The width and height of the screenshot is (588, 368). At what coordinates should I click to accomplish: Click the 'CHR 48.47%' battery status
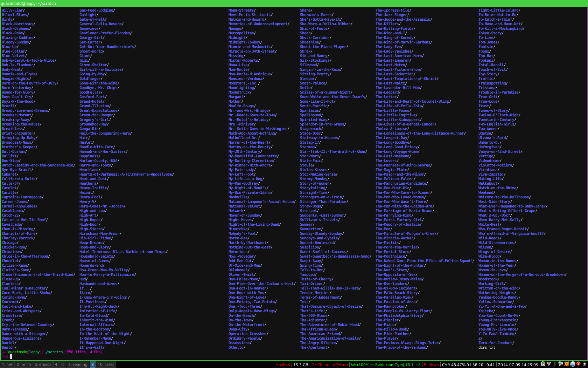(x=463, y=365)
